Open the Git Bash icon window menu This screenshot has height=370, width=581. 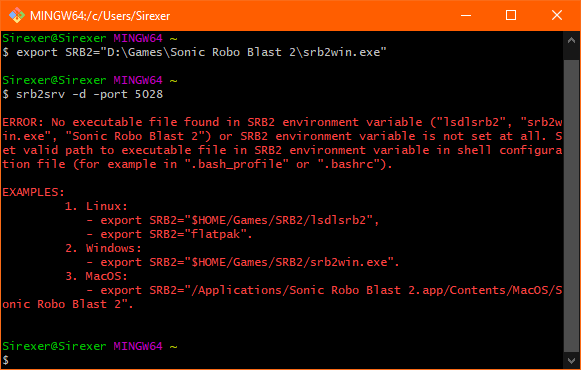(16, 16)
